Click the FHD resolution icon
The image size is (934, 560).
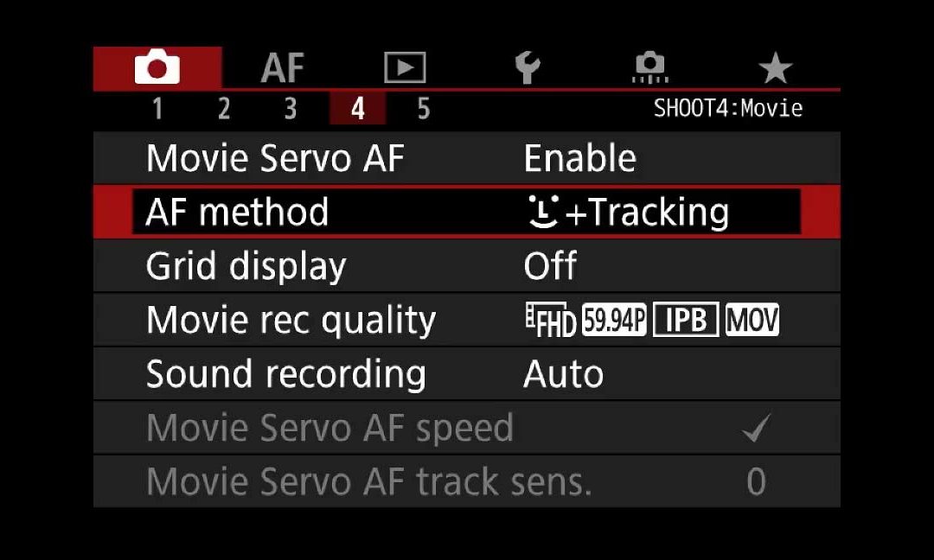click(550, 321)
